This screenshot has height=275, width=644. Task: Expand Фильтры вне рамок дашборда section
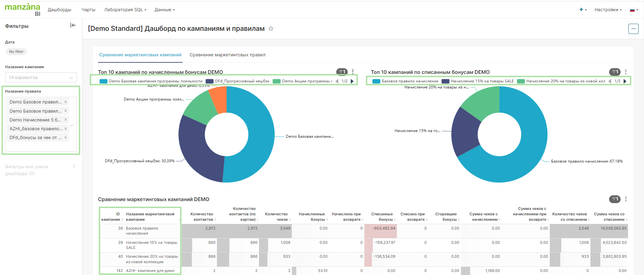(x=74, y=166)
